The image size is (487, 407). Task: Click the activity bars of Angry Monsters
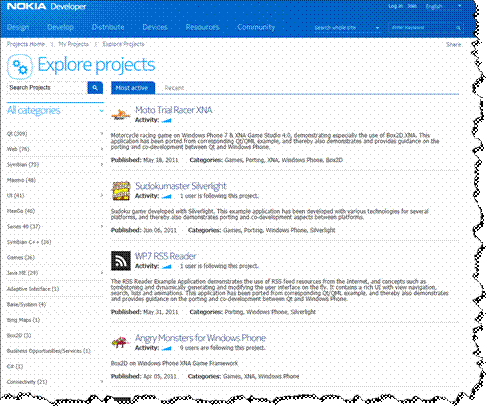click(166, 348)
